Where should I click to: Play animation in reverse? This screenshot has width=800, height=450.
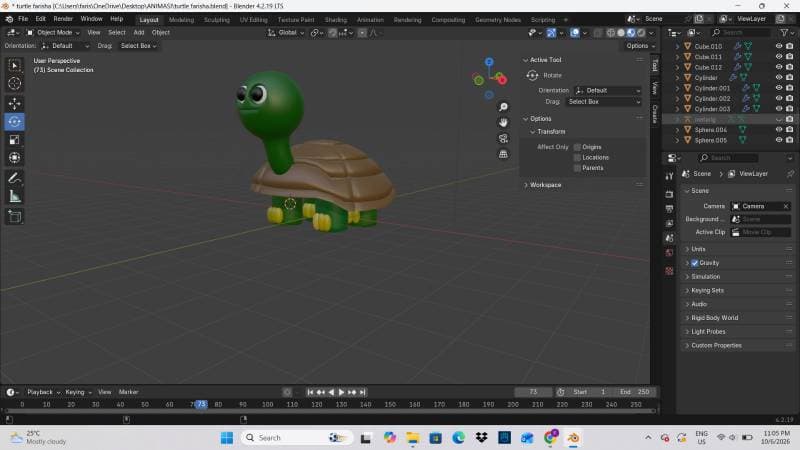331,392
